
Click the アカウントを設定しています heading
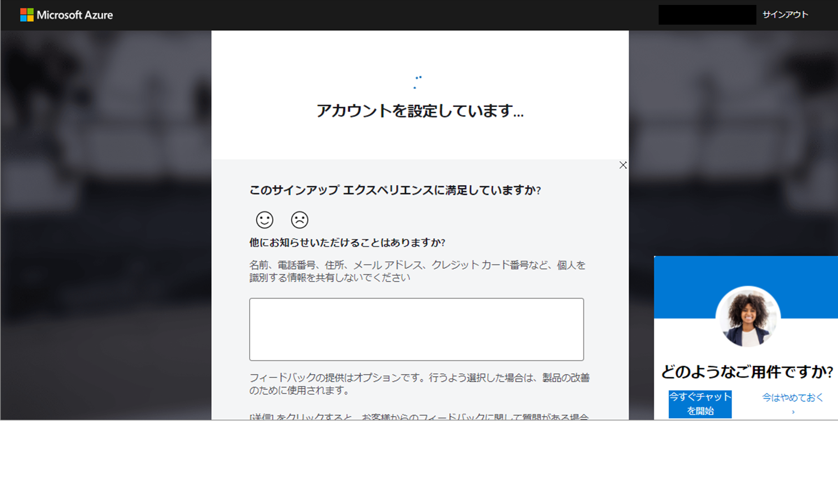420,110
